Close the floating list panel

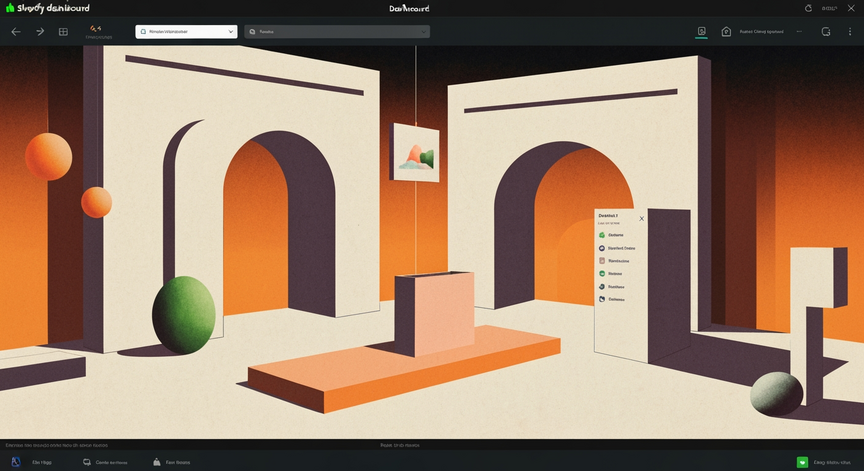click(641, 219)
